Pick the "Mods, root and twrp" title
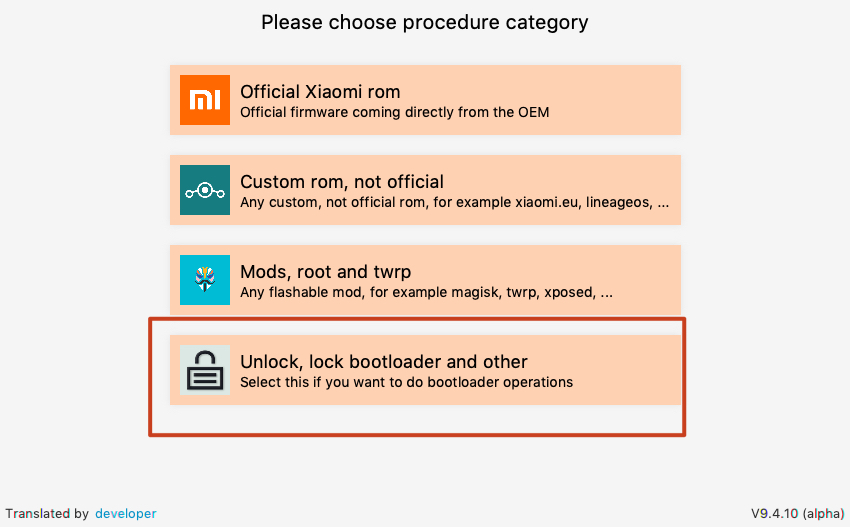This screenshot has width=850, height=527. pyautogui.click(x=325, y=272)
